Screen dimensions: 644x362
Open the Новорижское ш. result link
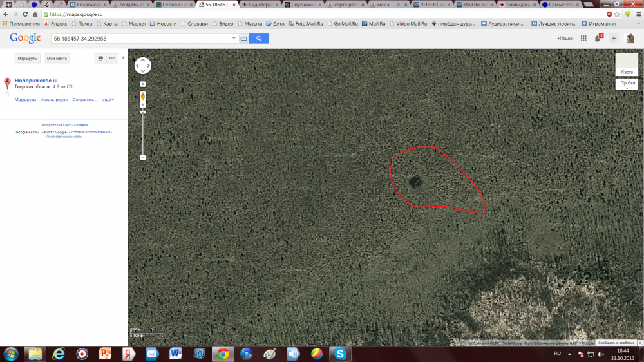click(37, 81)
